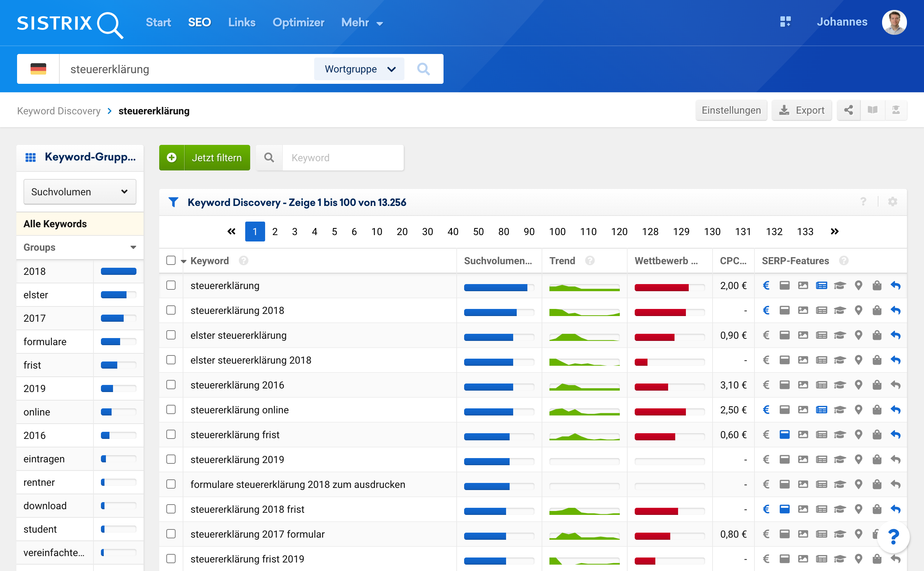
Task: Toggle the select-all checkbox in the header
Action: coord(171,261)
